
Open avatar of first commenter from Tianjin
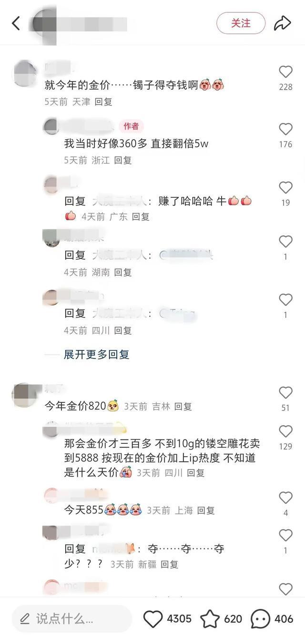[x=25, y=72]
